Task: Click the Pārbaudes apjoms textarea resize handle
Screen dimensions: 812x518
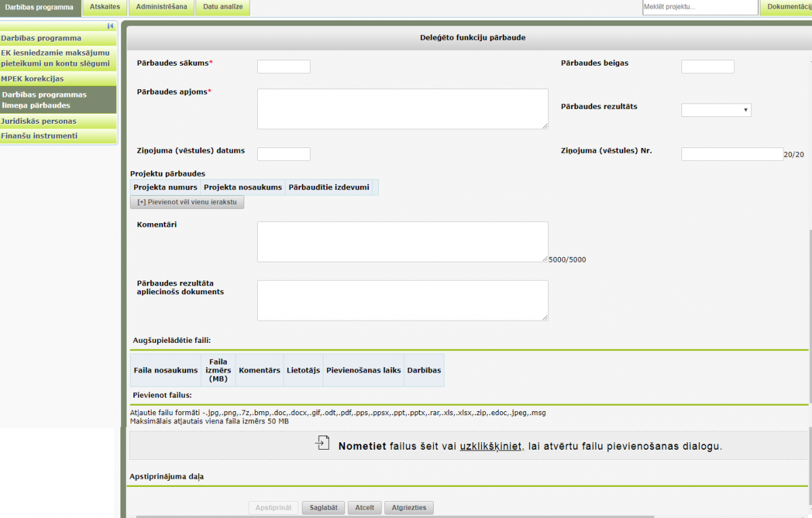Action: tap(545, 126)
